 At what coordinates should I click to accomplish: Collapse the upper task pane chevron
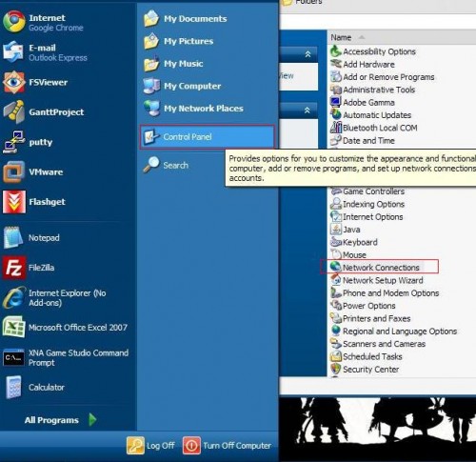click(x=307, y=54)
